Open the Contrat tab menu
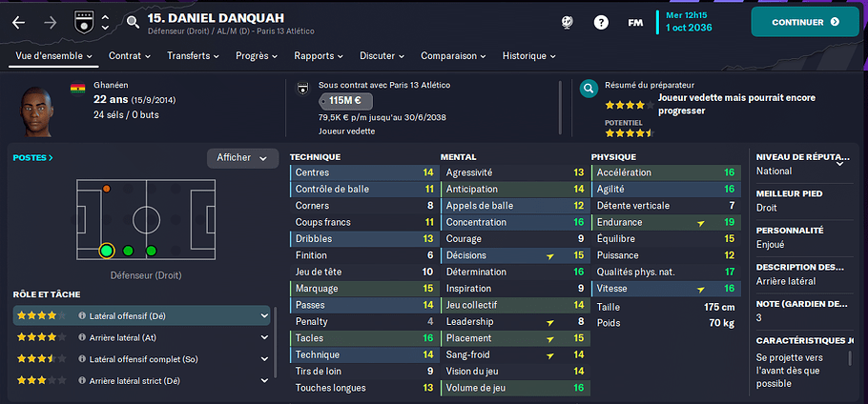 (x=130, y=56)
